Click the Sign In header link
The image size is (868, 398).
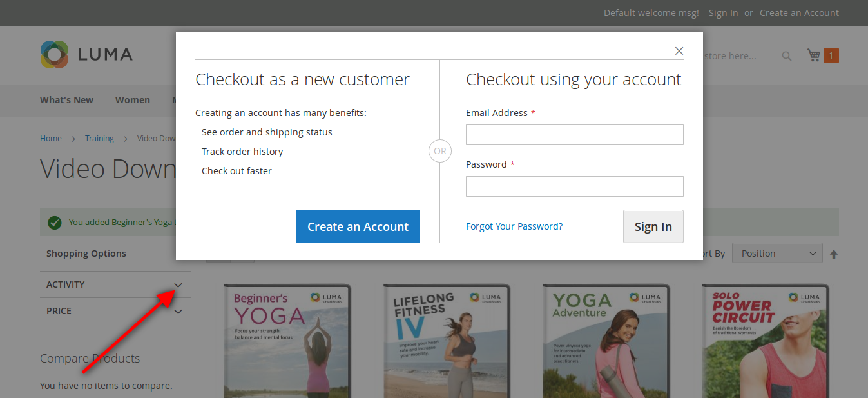723,12
